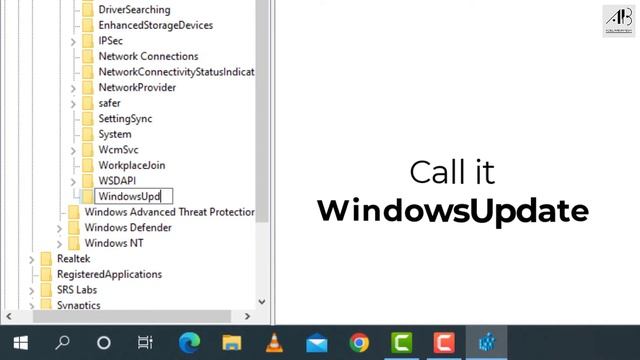Select the Windows NT key label
This screenshot has height=360, width=640.
tap(114, 243)
